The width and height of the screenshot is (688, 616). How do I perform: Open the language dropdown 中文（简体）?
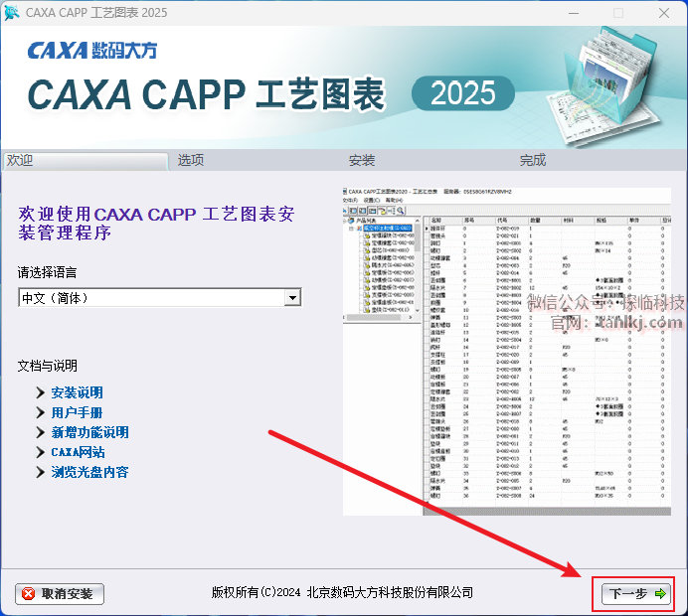[x=160, y=298]
